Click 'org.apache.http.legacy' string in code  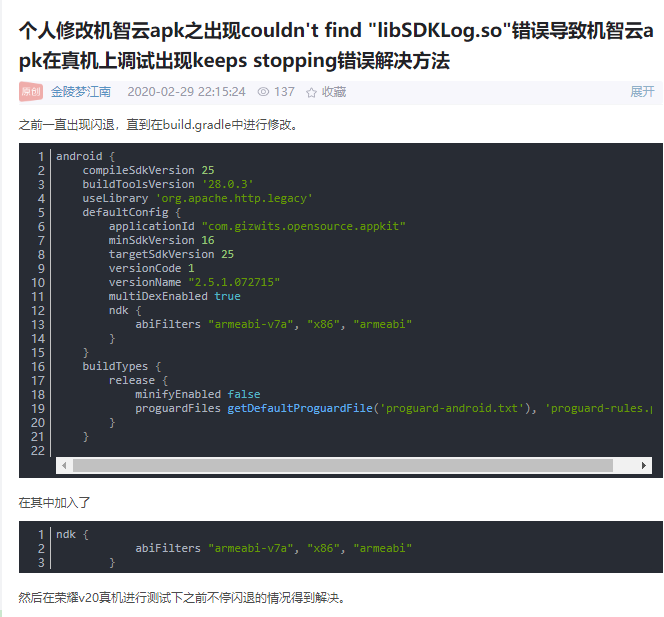pyautogui.click(x=234, y=198)
